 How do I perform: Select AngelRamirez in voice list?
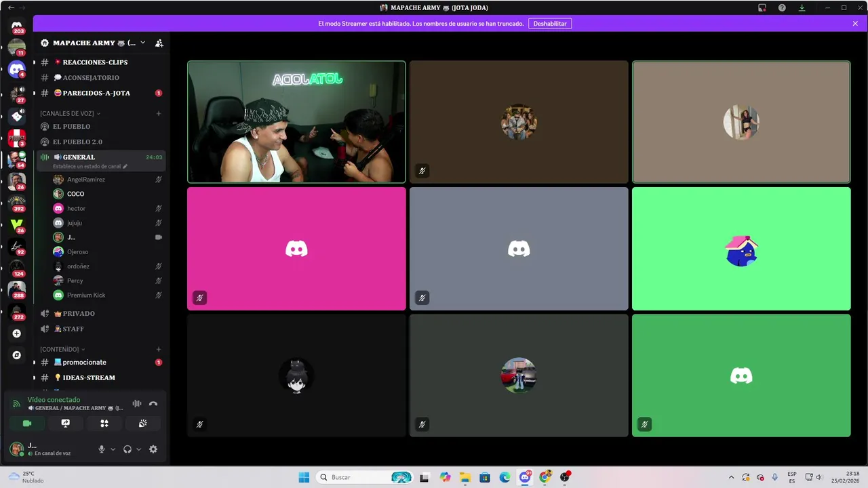[107, 180]
